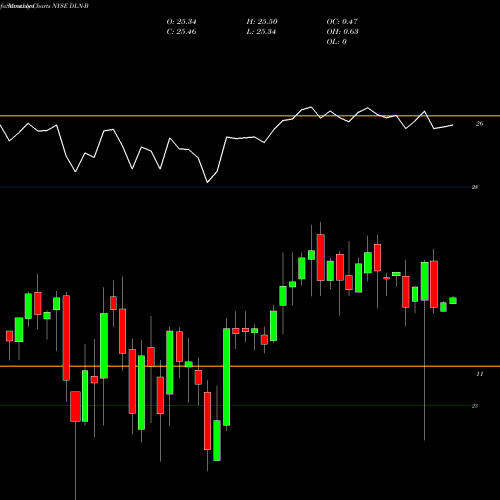Click the 'OC: 0.47' readout
Image resolution: width=500 pixels, height=500 pixels.
pyautogui.click(x=342, y=22)
